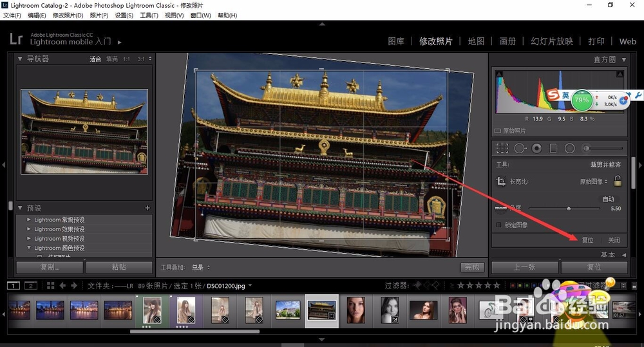Toggle the aspect ratio padlock icon
644x347 pixels.
(x=618, y=180)
